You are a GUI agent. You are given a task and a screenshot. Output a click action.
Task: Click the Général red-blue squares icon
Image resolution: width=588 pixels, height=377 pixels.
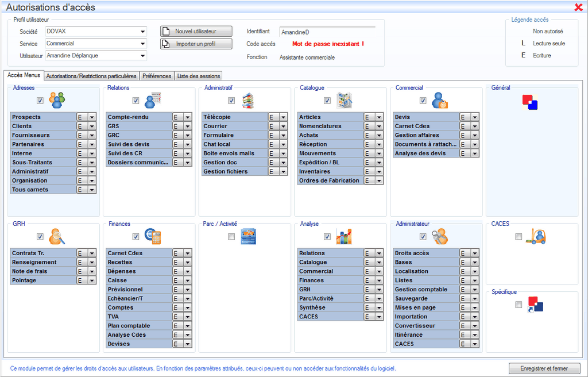[530, 102]
